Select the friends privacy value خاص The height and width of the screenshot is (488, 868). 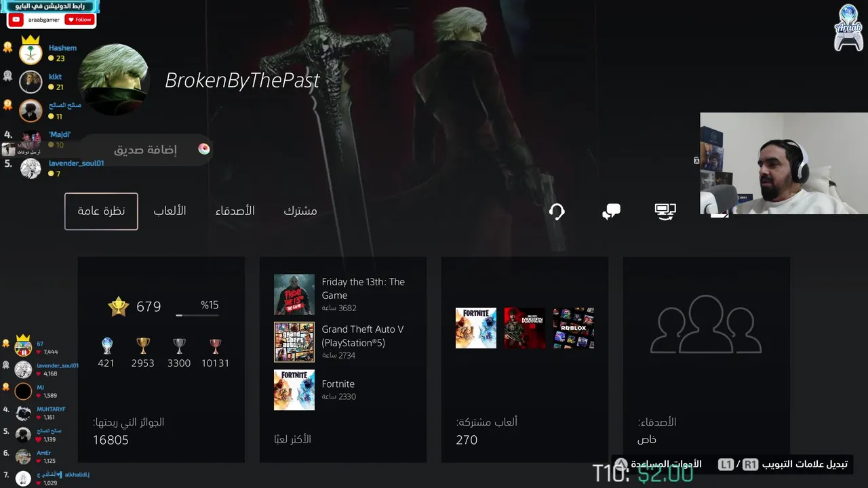tap(647, 440)
